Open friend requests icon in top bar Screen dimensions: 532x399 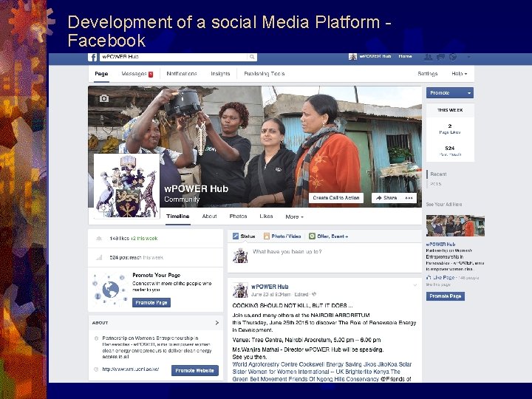tap(429, 57)
